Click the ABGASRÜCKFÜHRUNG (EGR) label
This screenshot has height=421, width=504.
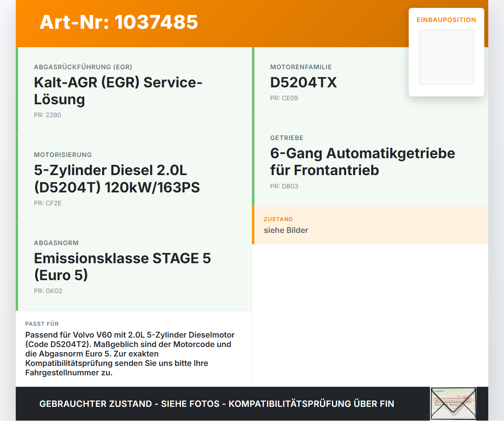83,67
